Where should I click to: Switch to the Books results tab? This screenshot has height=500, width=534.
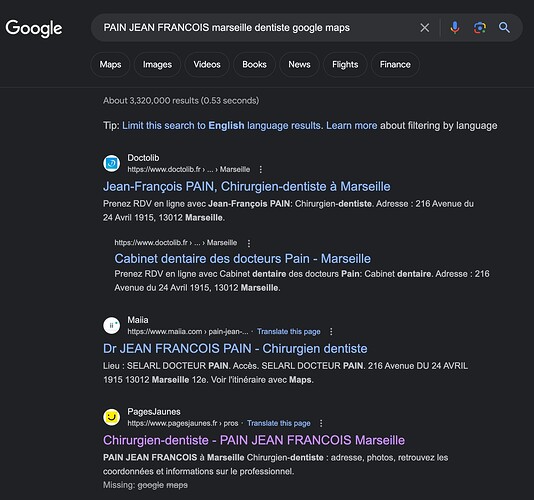click(x=254, y=64)
